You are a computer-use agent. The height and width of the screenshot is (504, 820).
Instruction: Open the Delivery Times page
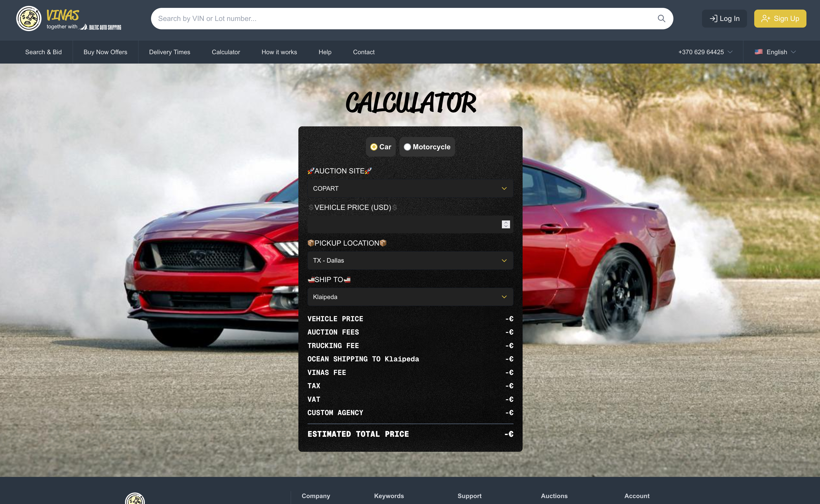tap(169, 52)
